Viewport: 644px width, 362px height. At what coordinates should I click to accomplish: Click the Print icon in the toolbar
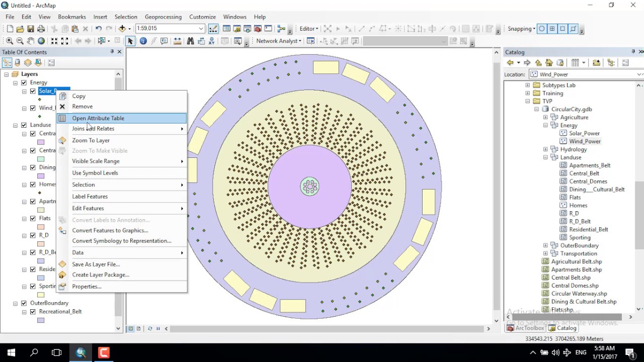click(41, 29)
